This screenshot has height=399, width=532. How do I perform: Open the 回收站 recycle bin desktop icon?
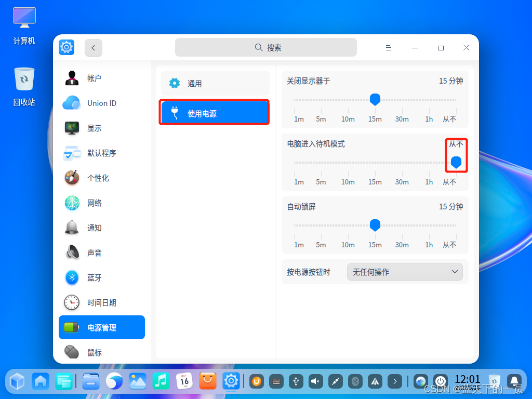[x=24, y=87]
